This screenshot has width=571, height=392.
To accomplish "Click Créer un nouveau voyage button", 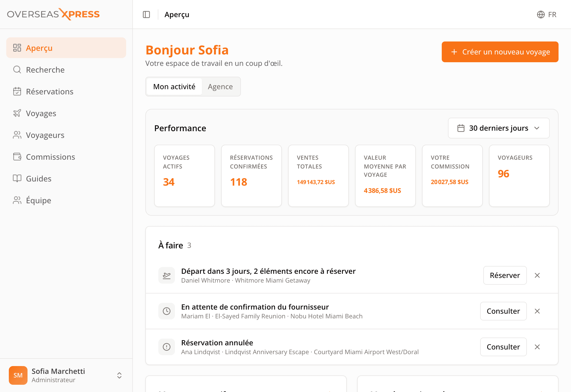I will [500, 52].
